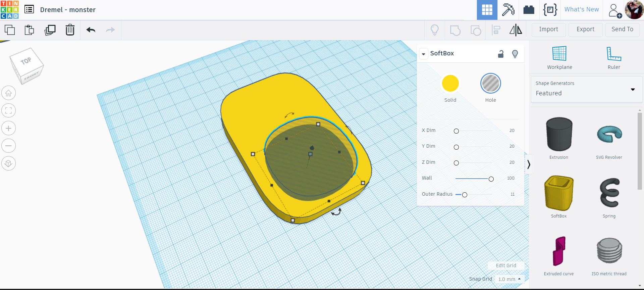Pick the SVG Revolver shape generator
644x290 pixels.
[x=609, y=138]
